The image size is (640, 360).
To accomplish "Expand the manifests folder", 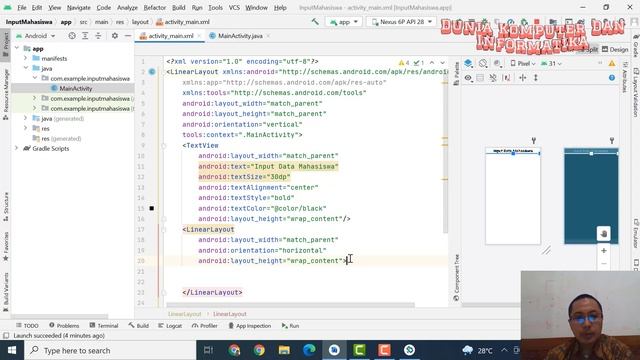I will tap(26, 58).
